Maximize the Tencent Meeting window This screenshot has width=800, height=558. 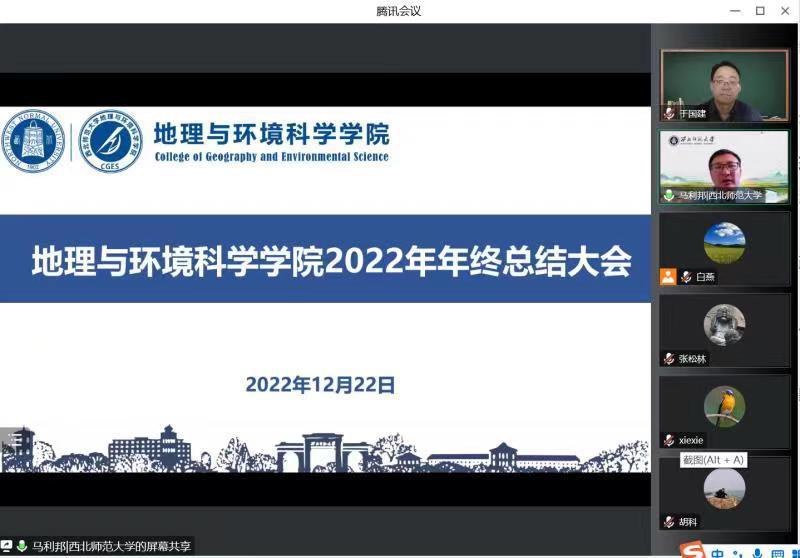[x=759, y=11]
